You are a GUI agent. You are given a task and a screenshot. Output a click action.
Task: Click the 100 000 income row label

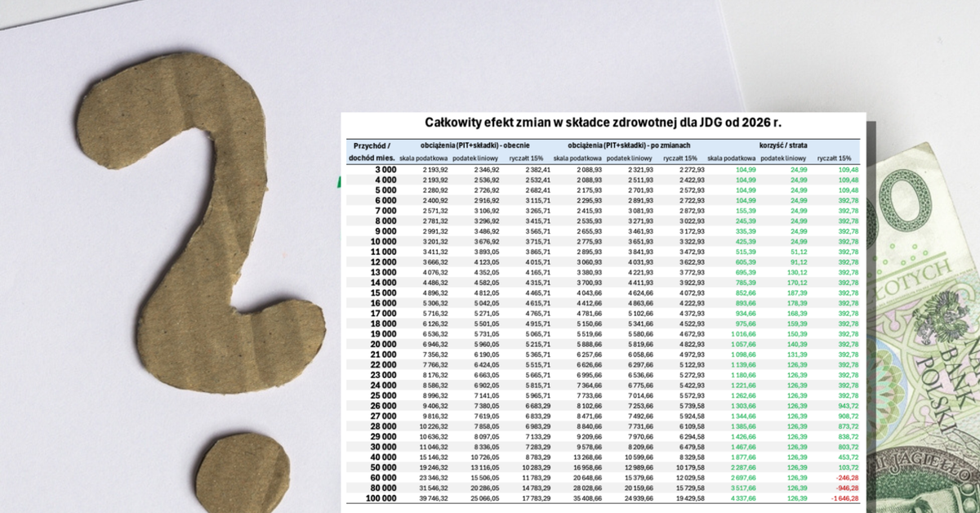click(376, 497)
